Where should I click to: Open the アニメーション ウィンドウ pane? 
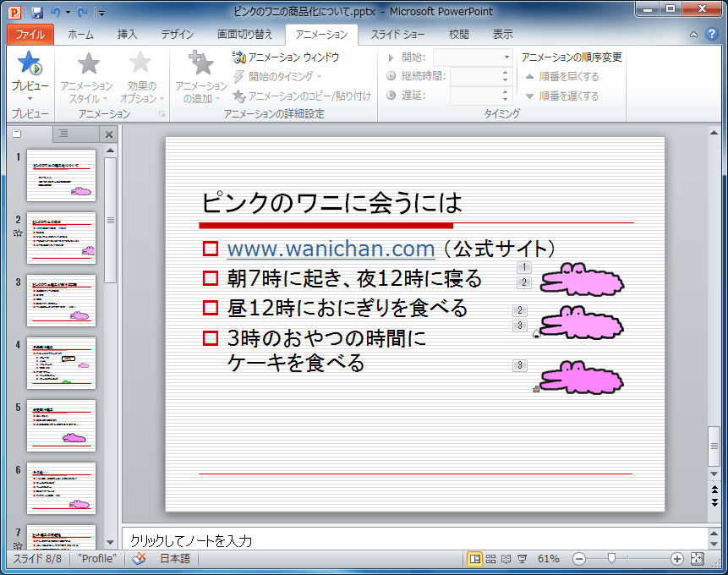point(286,57)
